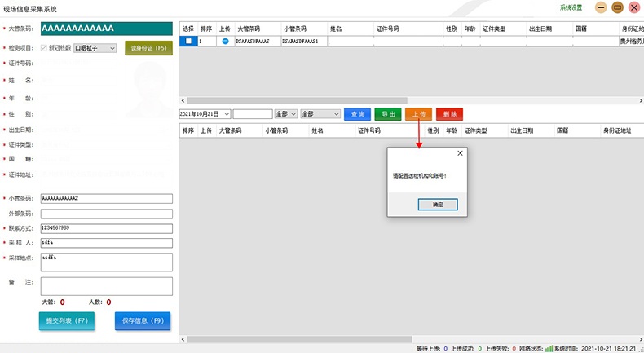Open the 2021年10月21日 date picker dropdown
This screenshot has width=644, height=353.
point(226,114)
